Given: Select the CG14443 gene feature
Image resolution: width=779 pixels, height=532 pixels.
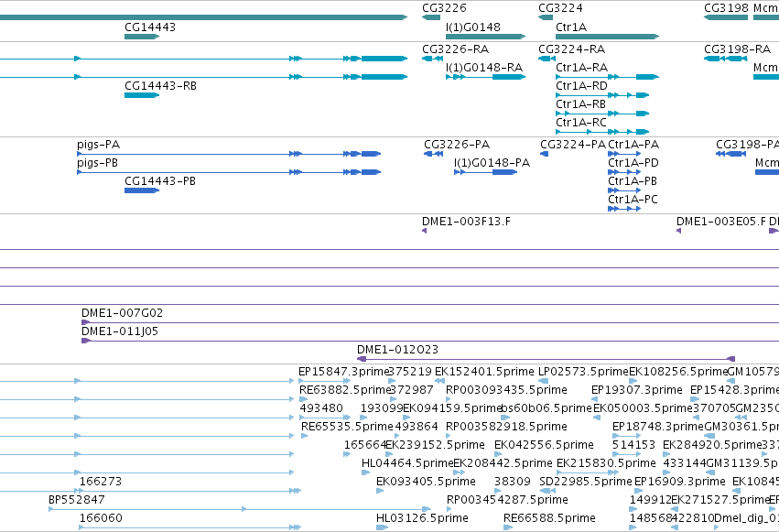Looking at the screenshot, I should 142,37.
